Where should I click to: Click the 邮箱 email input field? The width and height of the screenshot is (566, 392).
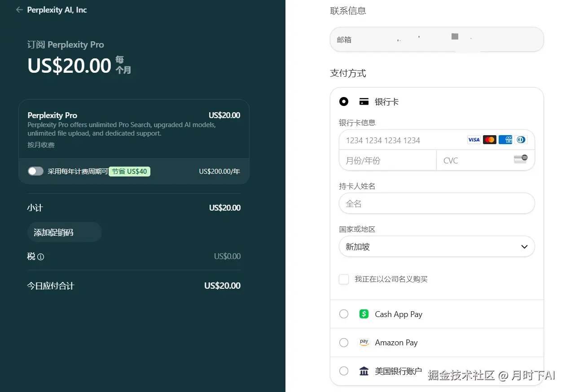coord(437,40)
